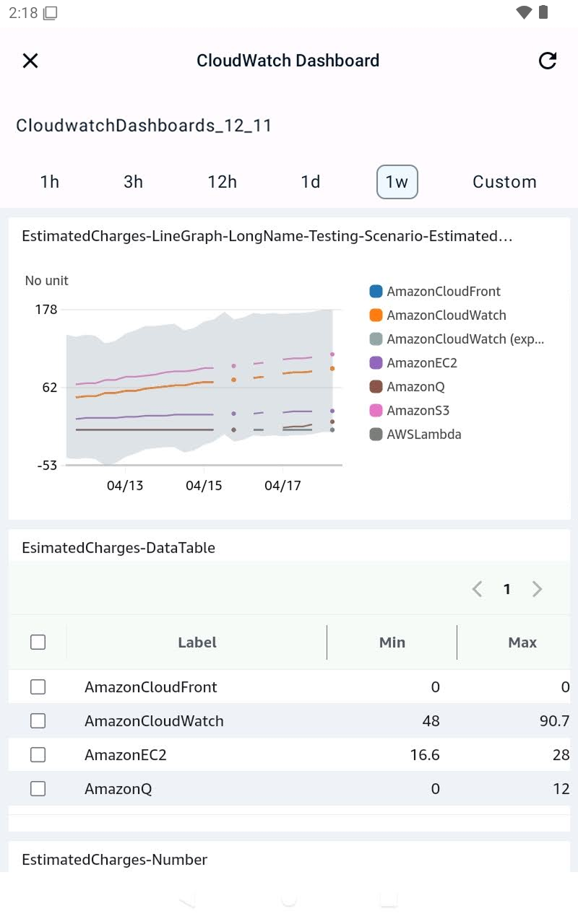Tap the status bar clock showing 2:18
The width and height of the screenshot is (578, 924).
pyautogui.click(x=23, y=13)
